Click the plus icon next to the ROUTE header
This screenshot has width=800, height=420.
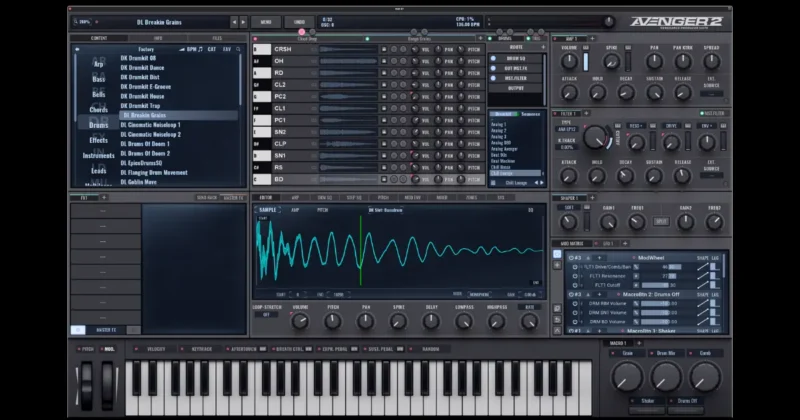(x=543, y=47)
